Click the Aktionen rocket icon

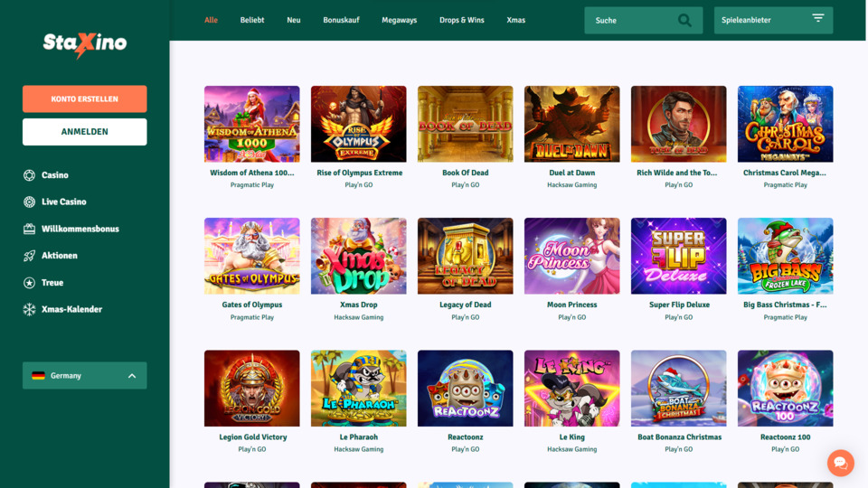point(29,256)
